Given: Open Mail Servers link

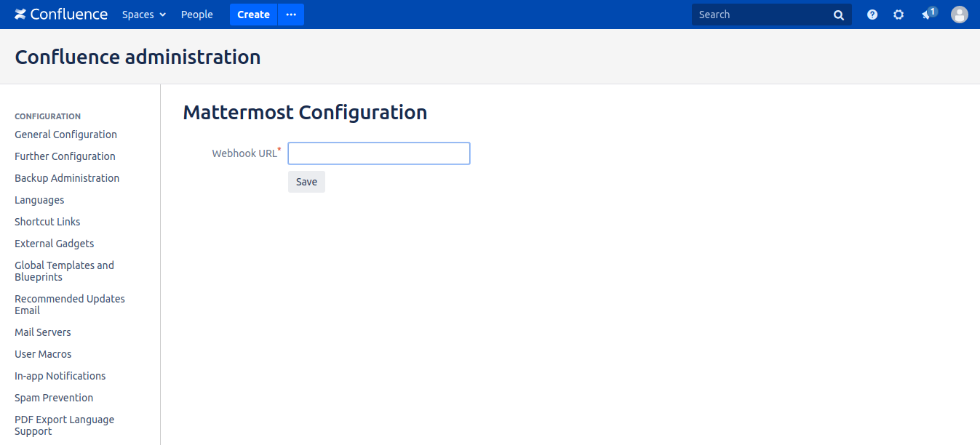Looking at the screenshot, I should [43, 332].
